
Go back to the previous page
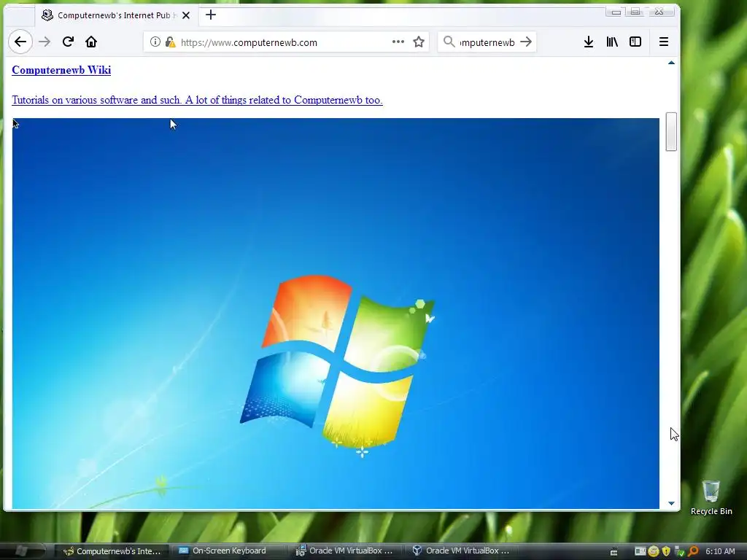coord(20,42)
